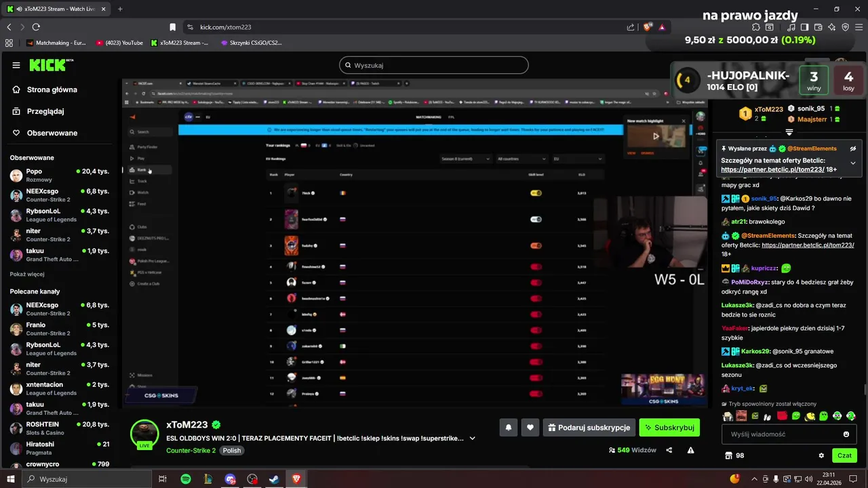Click the Polish language tag
Image resolution: width=868 pixels, height=488 pixels.
[232, 451]
